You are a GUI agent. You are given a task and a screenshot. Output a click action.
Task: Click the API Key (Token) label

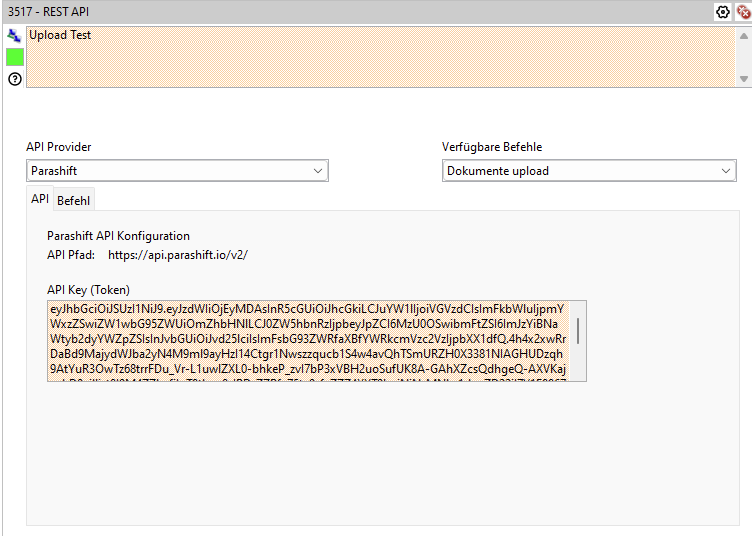click(x=89, y=290)
